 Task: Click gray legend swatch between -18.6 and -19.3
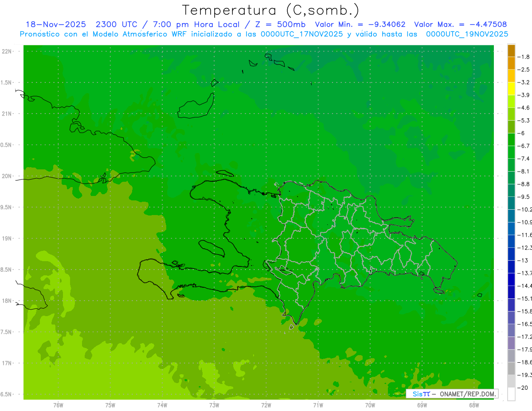tap(511, 368)
